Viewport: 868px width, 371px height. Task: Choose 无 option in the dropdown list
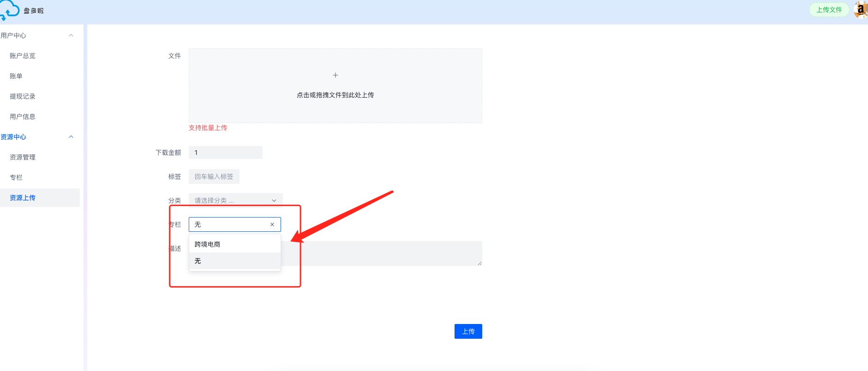tap(234, 261)
